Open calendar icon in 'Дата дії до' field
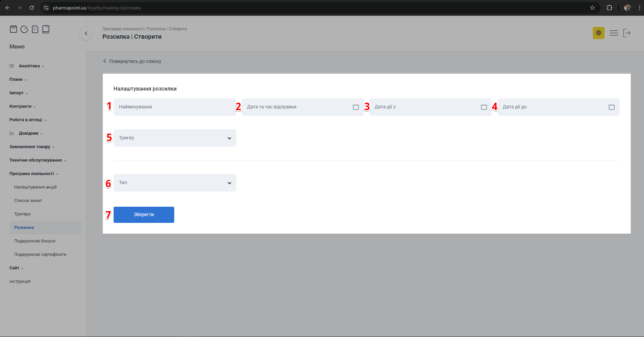This screenshot has width=644, height=337. 611,107
